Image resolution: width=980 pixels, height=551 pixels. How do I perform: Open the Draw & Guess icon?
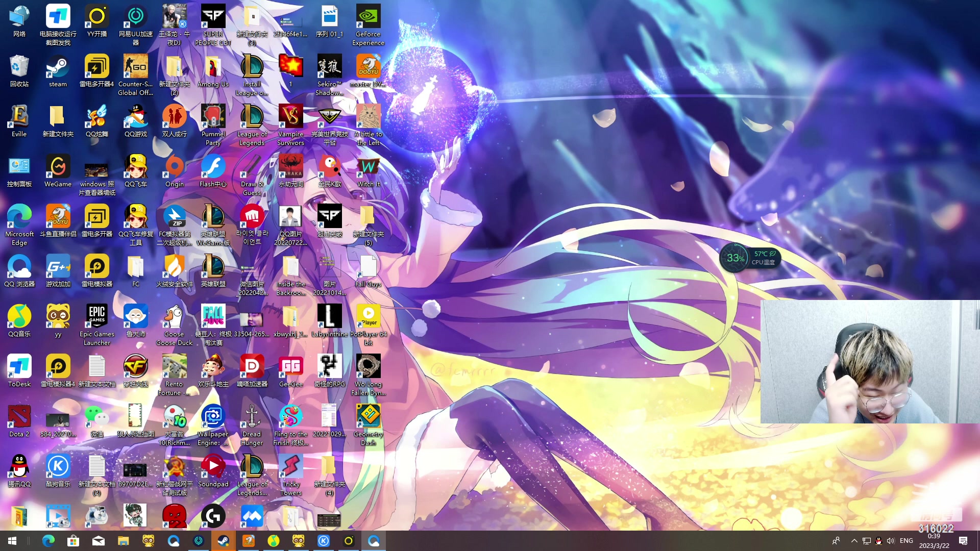pos(252,176)
